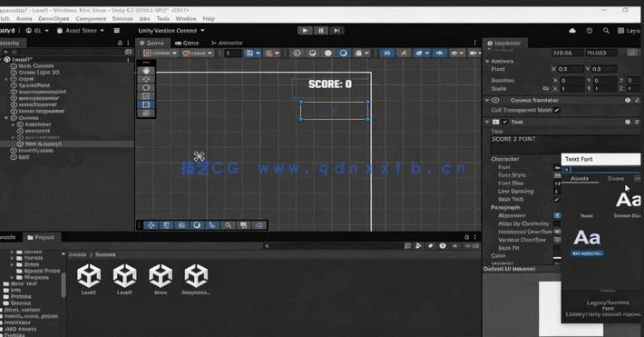This screenshot has width=644, height=337.
Task: Select the Rotate tool in scene overlay
Action: coord(146,87)
